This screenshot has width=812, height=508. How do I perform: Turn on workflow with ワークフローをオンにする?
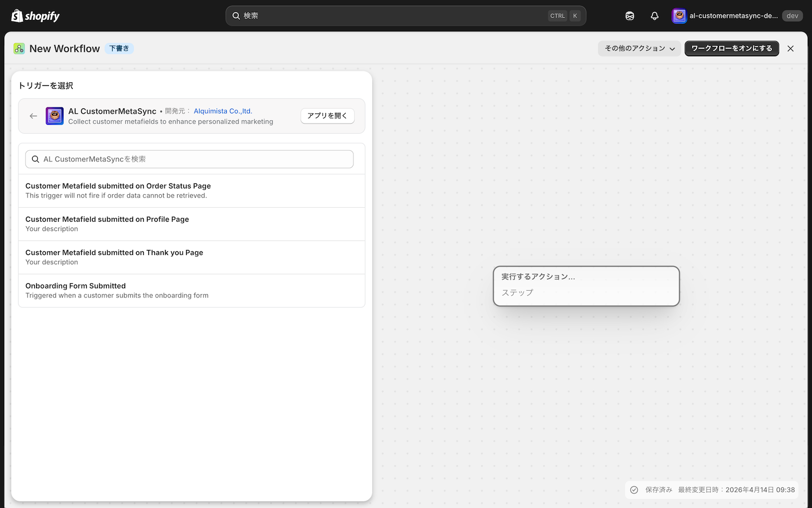[x=732, y=49]
